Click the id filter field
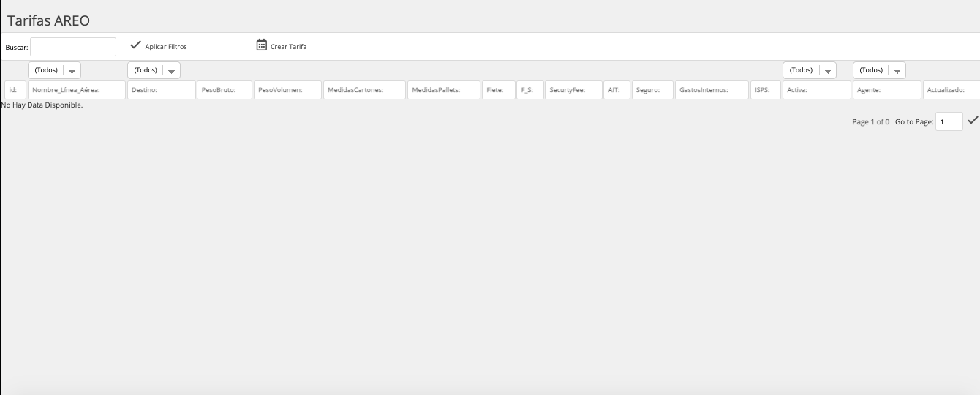This screenshot has height=395, width=980. [15, 90]
